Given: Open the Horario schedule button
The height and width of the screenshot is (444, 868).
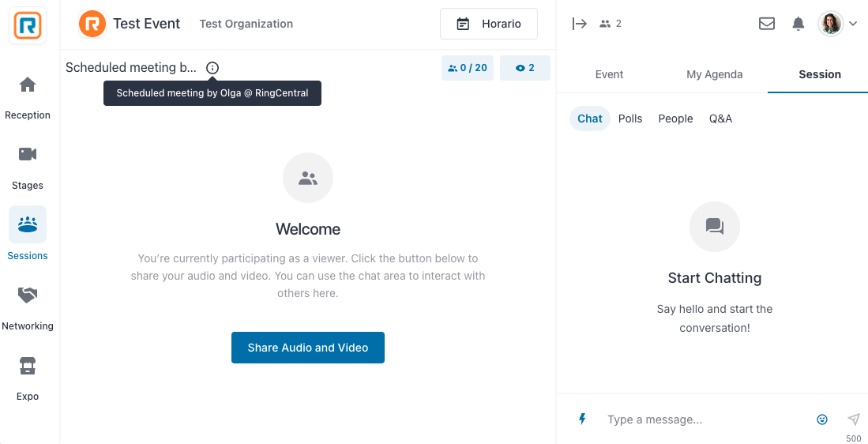Looking at the screenshot, I should pos(489,24).
